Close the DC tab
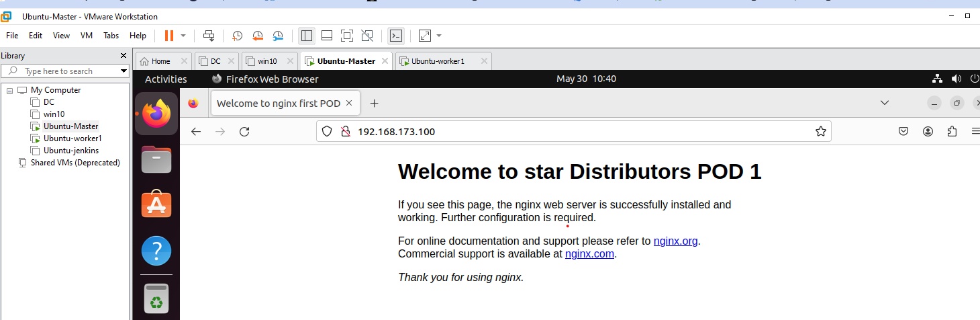The height and width of the screenshot is (320, 980). pos(231,61)
